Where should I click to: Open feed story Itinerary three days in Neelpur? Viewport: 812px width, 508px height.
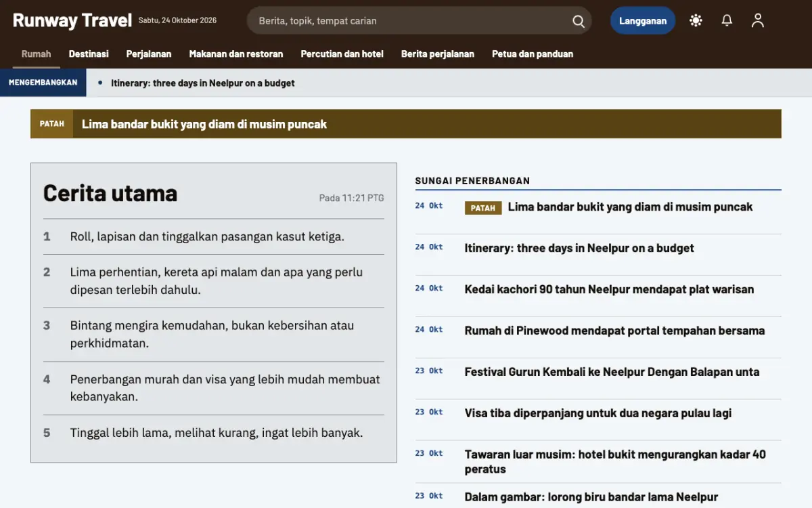tap(579, 249)
